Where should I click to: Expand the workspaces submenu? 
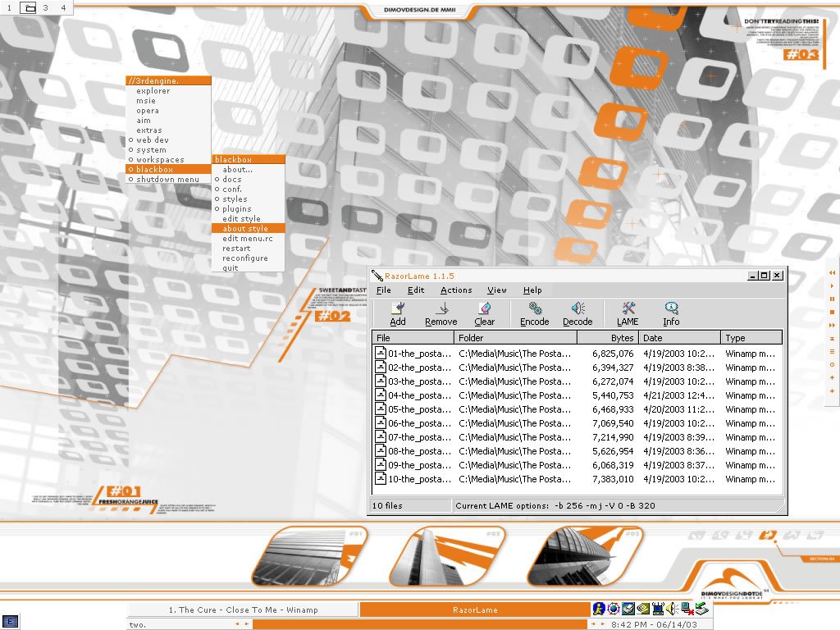[x=168, y=160]
